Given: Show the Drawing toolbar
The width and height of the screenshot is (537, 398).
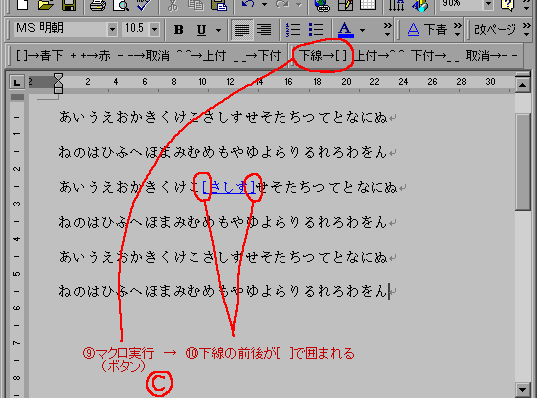Looking at the screenshot, I should pos(420,5).
